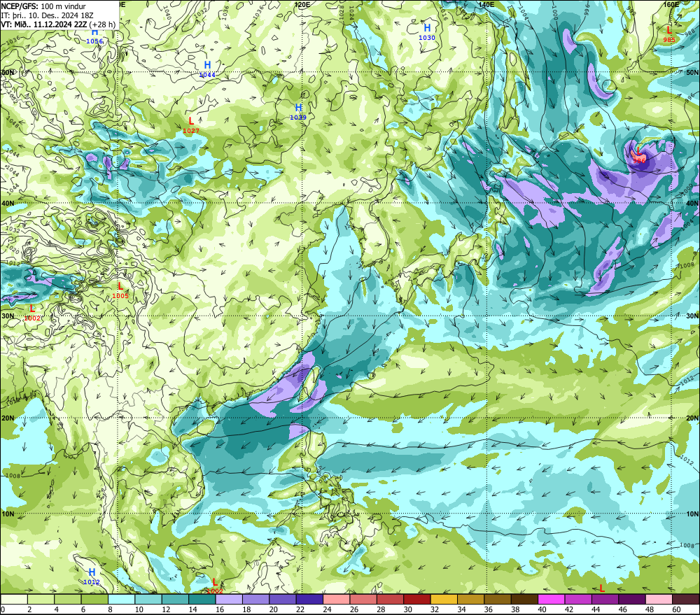
Task: Click the high pressure marker H 1056
Action: click(94, 36)
